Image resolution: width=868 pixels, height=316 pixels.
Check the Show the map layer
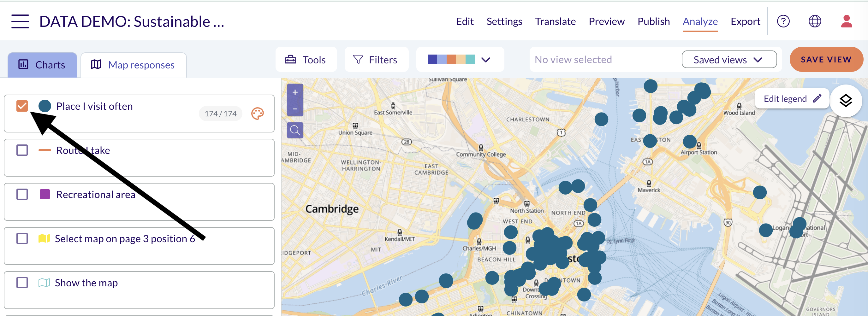[x=22, y=283]
